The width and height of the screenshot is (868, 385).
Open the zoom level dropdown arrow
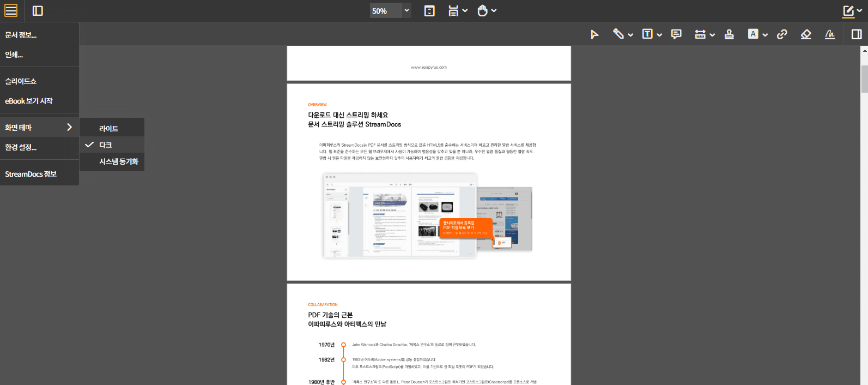[406, 10]
